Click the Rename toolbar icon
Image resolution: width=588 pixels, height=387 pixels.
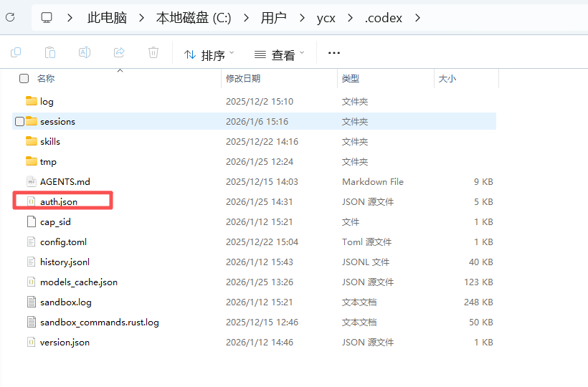click(85, 52)
